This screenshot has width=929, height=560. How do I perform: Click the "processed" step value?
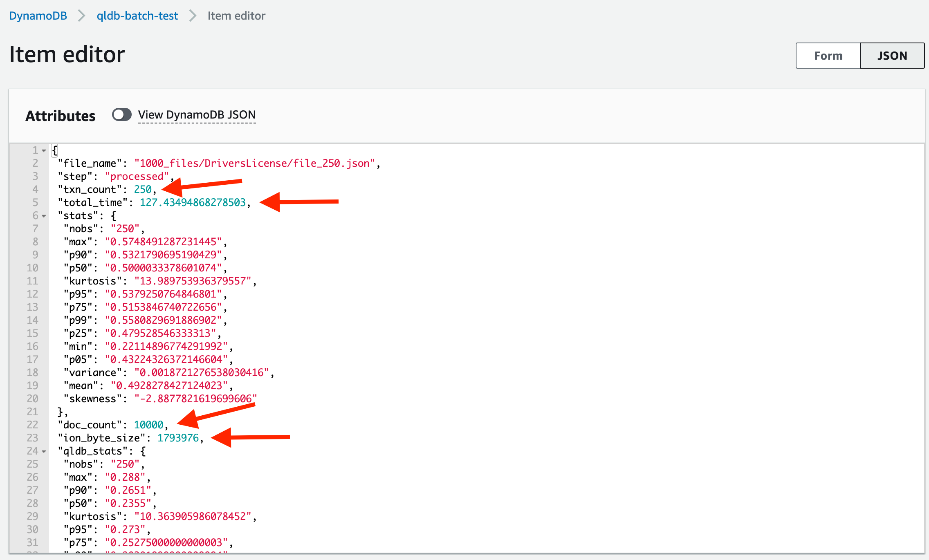pos(137,177)
